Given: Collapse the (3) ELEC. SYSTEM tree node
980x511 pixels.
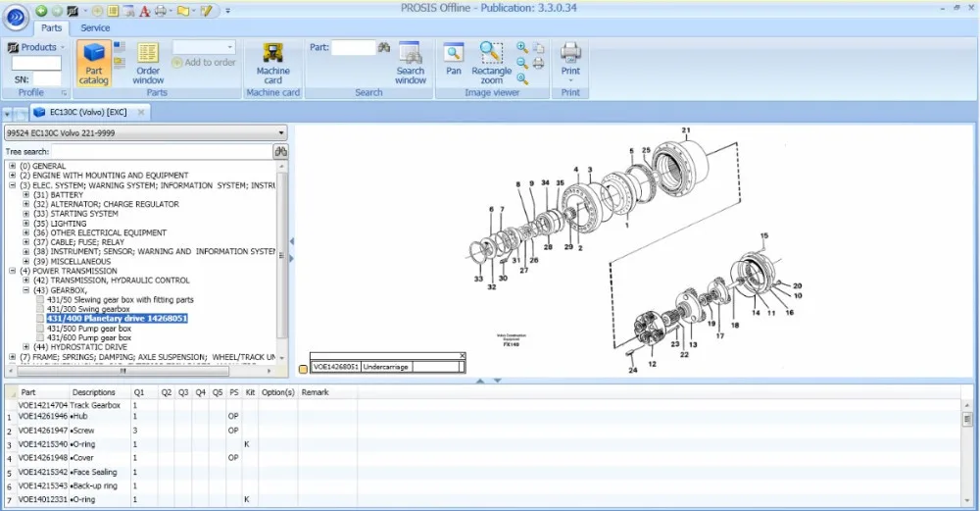Looking at the screenshot, I should coord(12,185).
